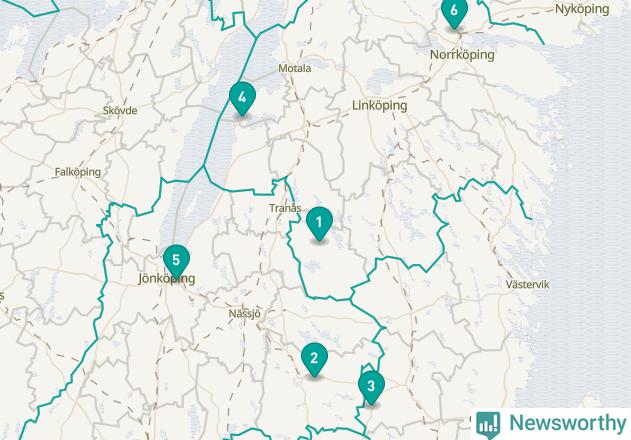Image resolution: width=631 pixels, height=440 pixels.
Task: Click the Västervik town label
Action: click(527, 285)
